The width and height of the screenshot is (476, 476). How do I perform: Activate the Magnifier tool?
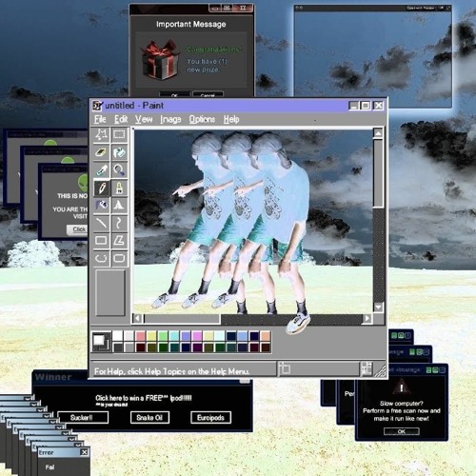119,170
